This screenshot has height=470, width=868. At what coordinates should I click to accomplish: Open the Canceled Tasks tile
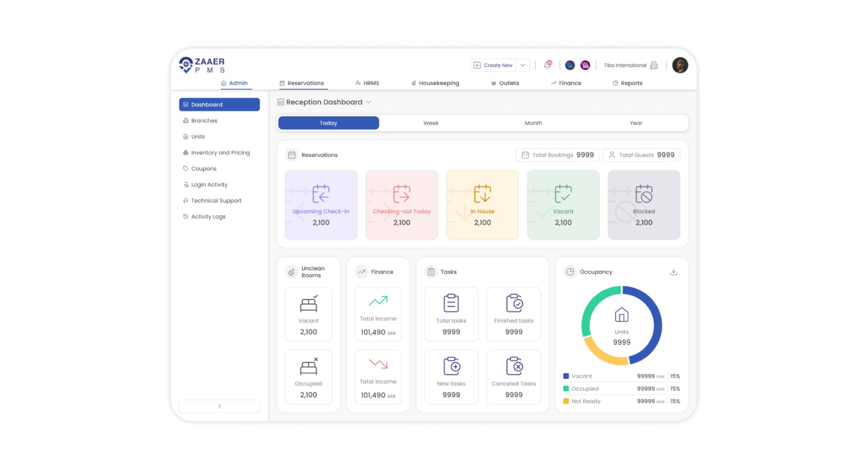514,377
